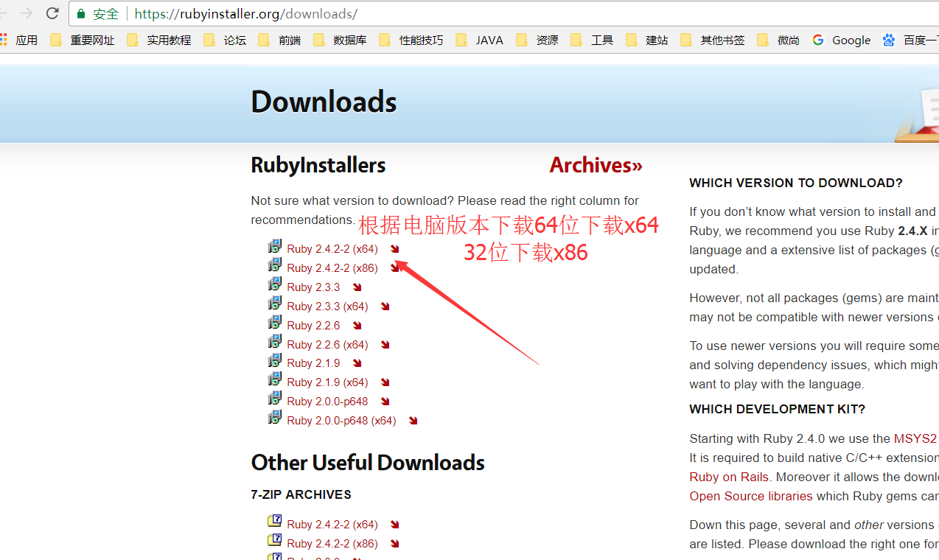
Task: Open the 微尚 bookmark folder
Action: pyautogui.click(x=778, y=40)
